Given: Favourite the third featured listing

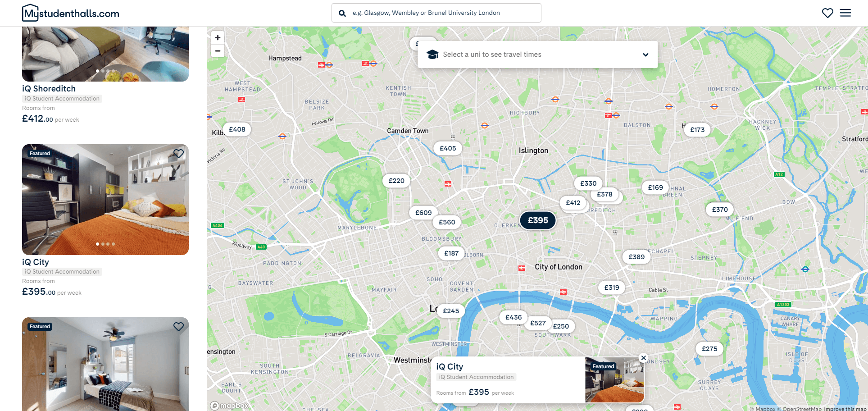Looking at the screenshot, I should [179, 327].
